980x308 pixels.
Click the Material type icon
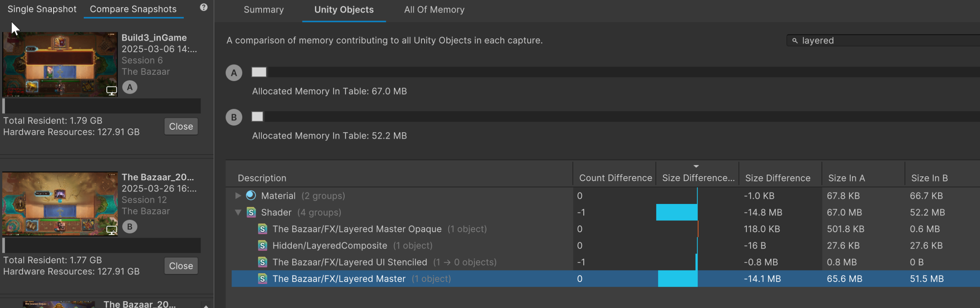pos(251,196)
